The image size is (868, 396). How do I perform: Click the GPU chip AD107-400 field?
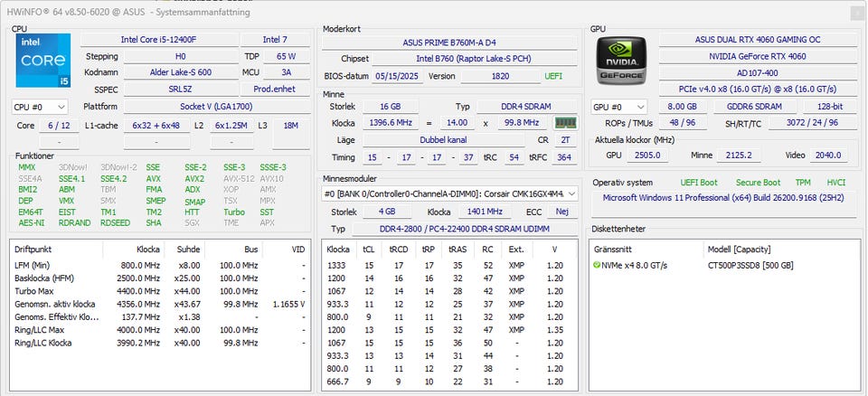758,73
